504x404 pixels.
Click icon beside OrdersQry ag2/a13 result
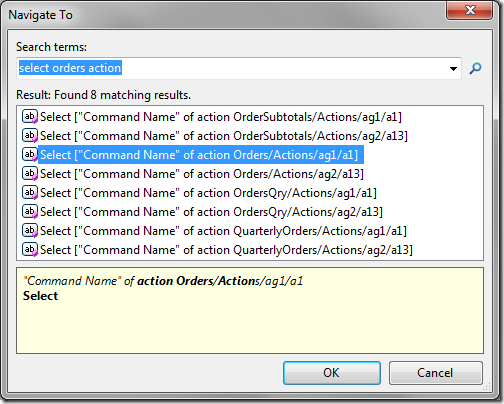tap(30, 212)
